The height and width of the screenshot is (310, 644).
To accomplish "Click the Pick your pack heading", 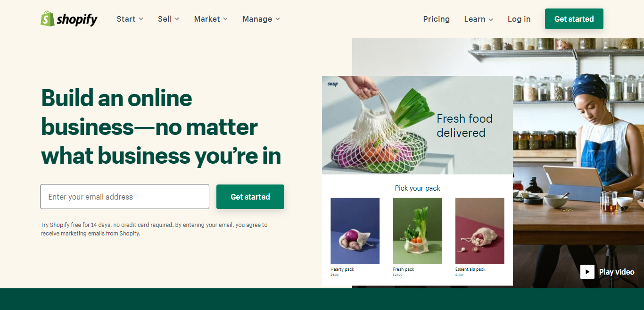I will tap(417, 188).
